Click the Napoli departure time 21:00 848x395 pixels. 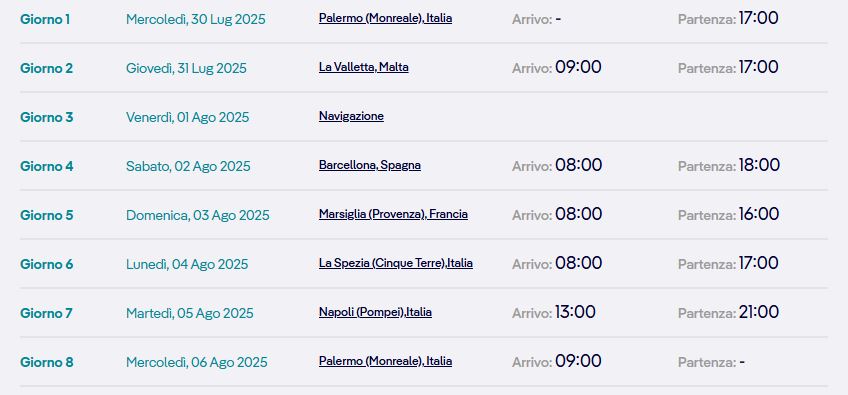coord(759,312)
